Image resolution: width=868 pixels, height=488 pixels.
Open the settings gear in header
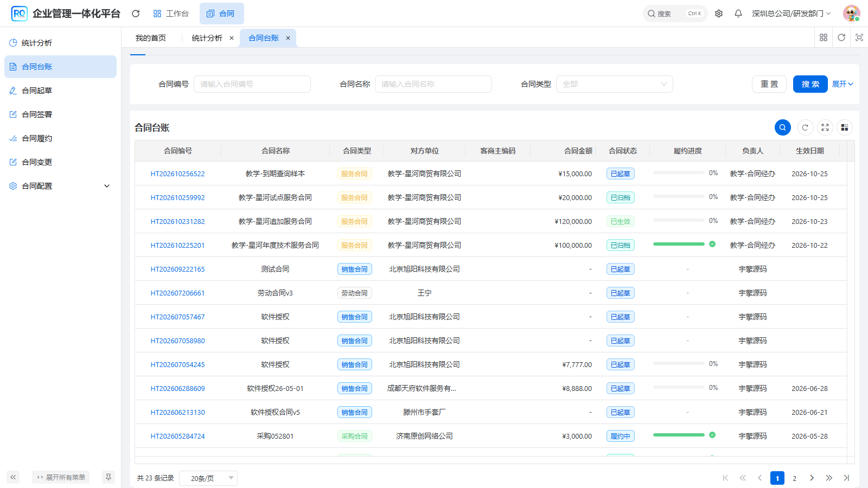point(719,14)
